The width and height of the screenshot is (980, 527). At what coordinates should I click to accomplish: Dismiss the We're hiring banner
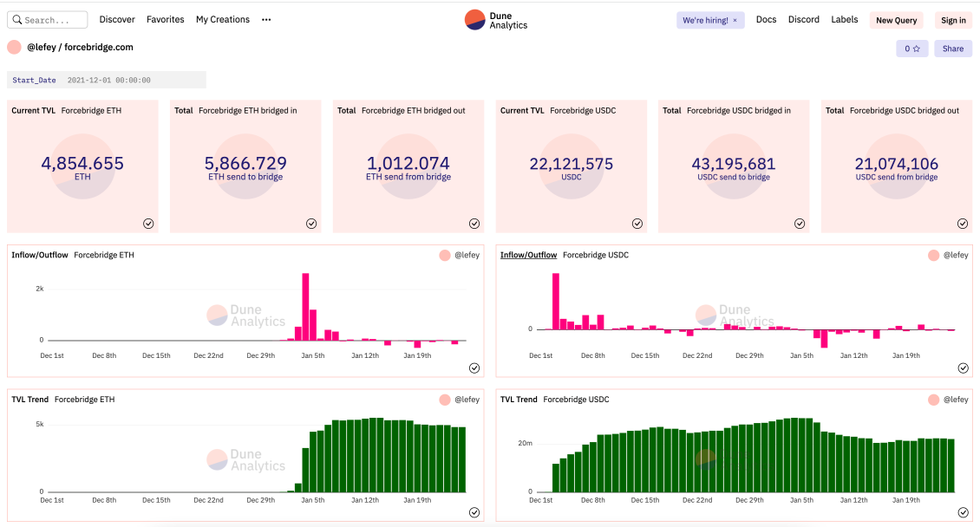coord(735,20)
